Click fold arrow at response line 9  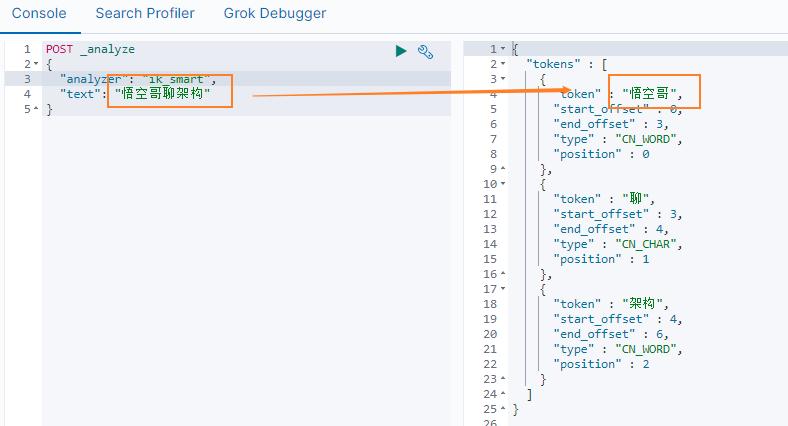tap(503, 169)
